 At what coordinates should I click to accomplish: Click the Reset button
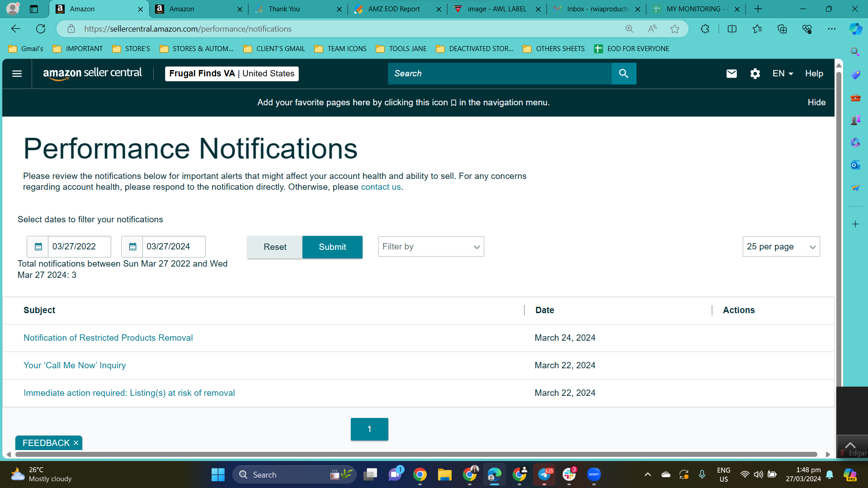275,247
